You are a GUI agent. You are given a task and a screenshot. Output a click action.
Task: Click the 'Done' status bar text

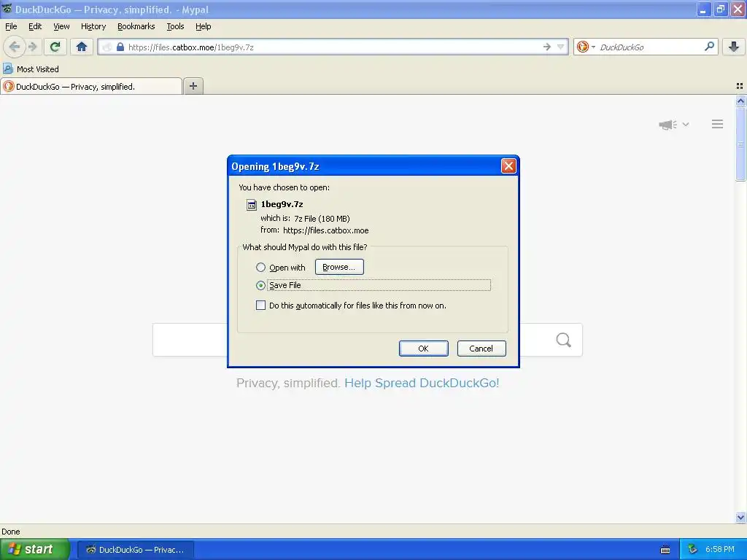(x=10, y=532)
